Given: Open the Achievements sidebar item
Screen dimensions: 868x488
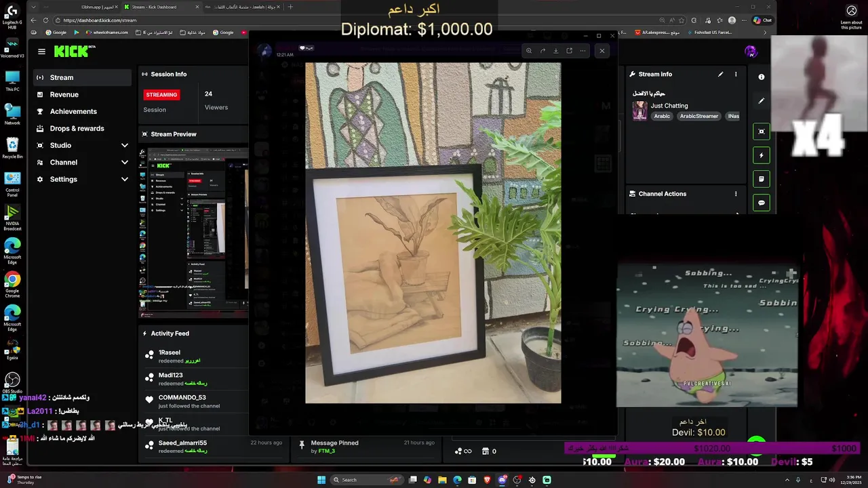Looking at the screenshot, I should [82, 111].
